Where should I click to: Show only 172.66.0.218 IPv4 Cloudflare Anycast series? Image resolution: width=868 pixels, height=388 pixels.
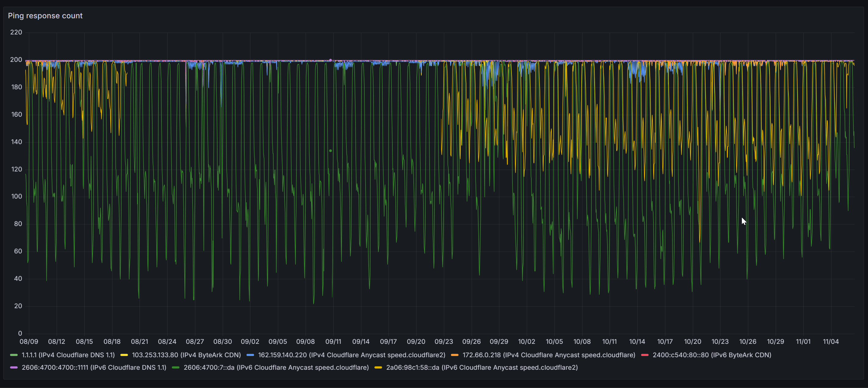[x=549, y=355]
